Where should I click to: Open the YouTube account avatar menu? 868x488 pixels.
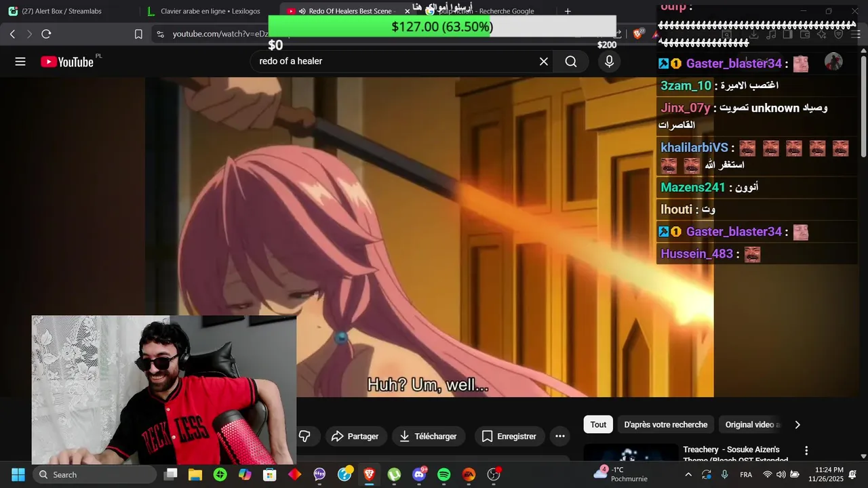tap(833, 62)
